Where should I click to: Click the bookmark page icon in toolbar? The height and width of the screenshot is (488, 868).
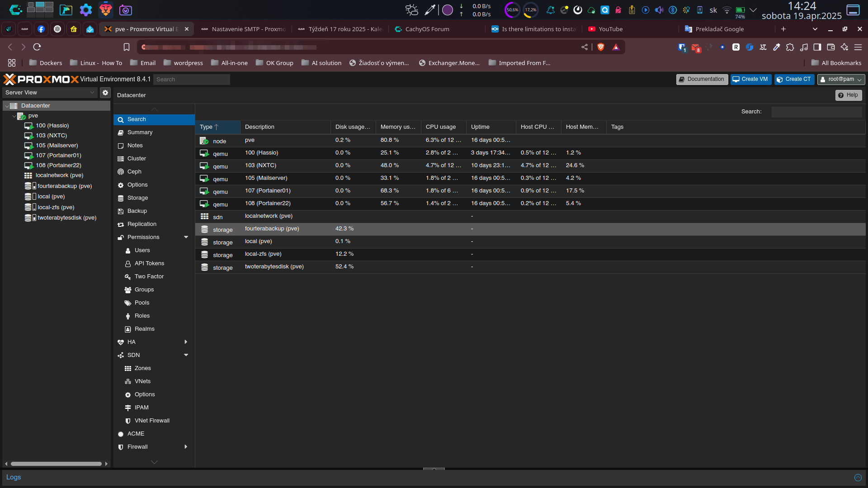[x=127, y=47]
